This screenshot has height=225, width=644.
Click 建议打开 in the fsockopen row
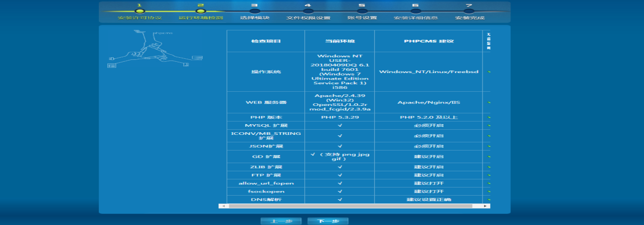click(428, 192)
